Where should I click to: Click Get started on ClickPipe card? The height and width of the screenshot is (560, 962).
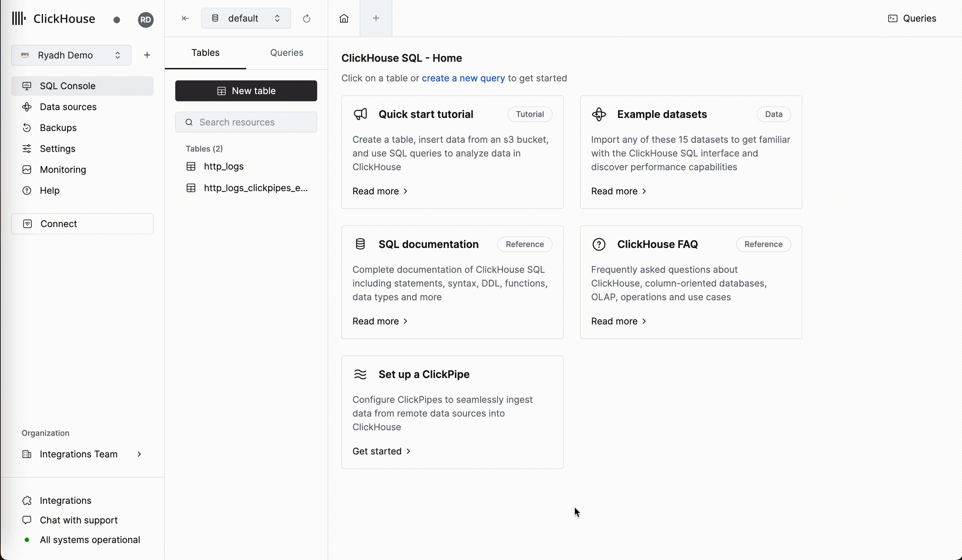click(x=381, y=451)
